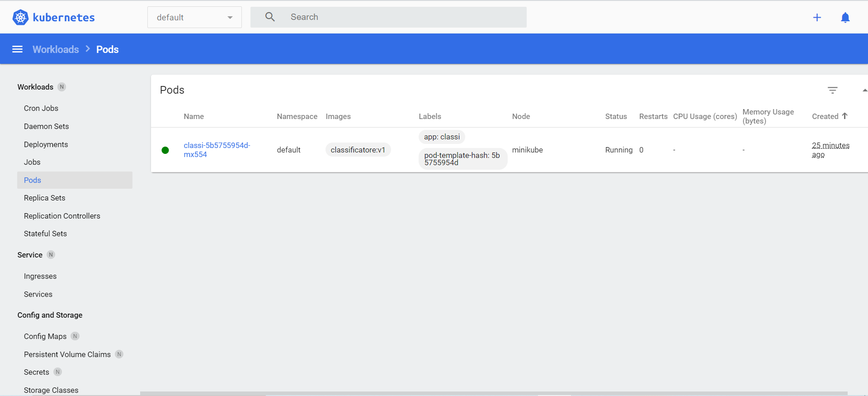Image resolution: width=868 pixels, height=396 pixels.
Task: Collapse the Pods card with arrow
Action: click(864, 90)
